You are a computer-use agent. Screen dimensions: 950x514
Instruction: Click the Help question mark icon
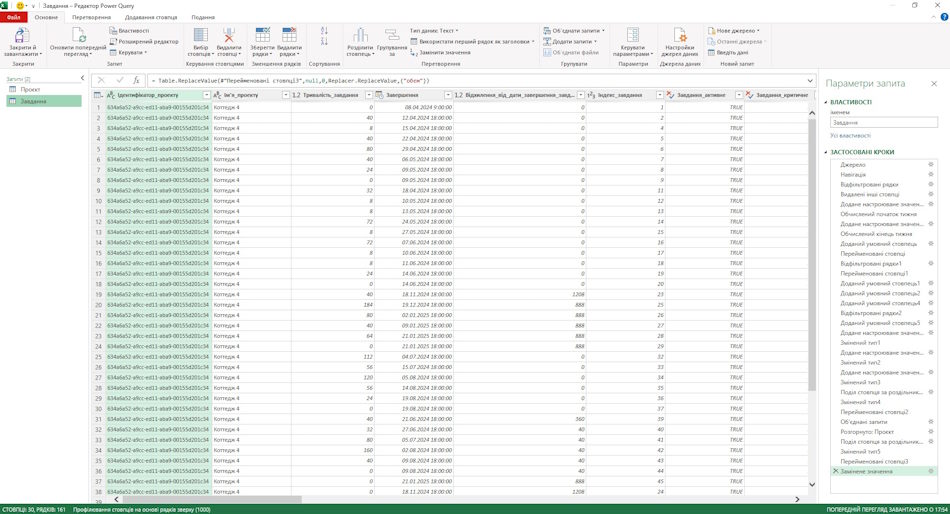pyautogui.click(x=944, y=17)
